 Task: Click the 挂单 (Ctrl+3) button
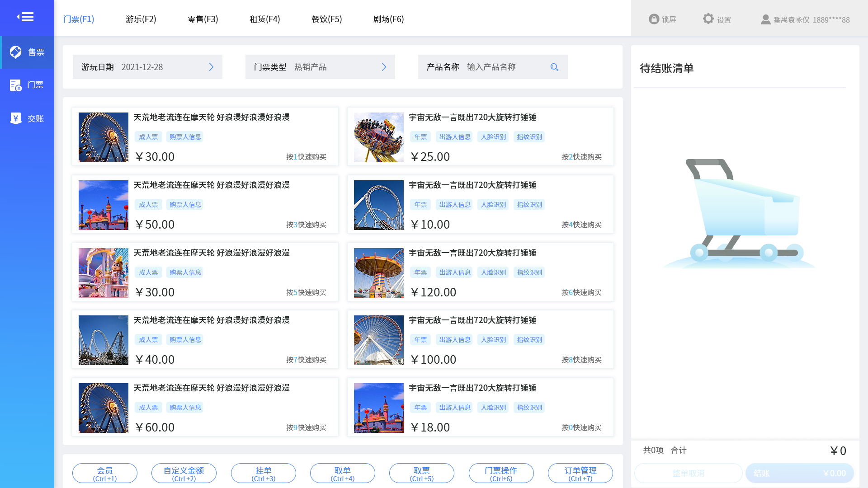click(264, 474)
